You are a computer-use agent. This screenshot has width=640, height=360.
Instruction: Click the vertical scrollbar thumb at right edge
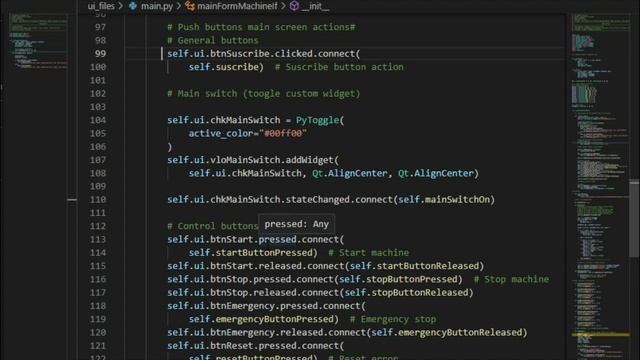pos(634,218)
